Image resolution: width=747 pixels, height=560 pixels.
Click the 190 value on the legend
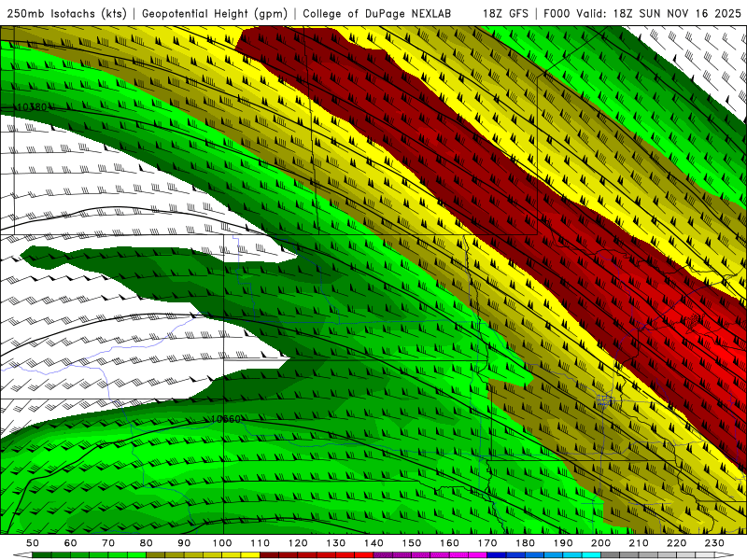(563, 543)
